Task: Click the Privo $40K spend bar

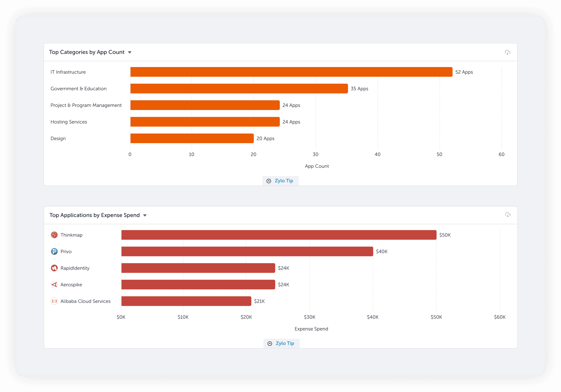Action: click(247, 251)
